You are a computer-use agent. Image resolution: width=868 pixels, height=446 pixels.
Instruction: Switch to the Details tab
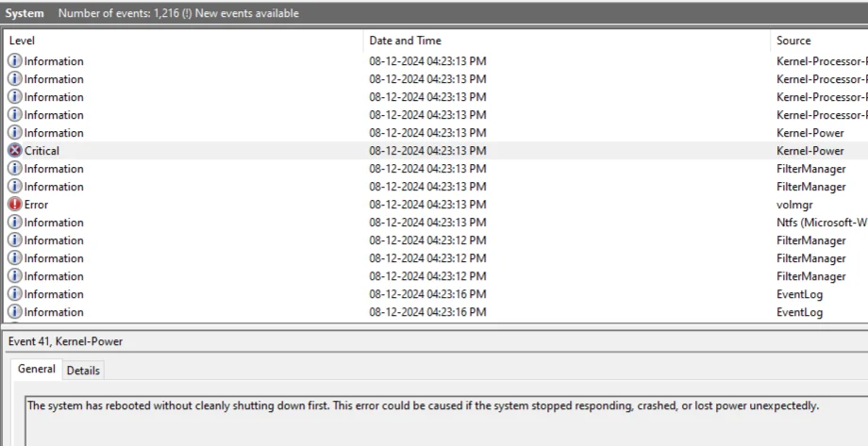point(83,371)
